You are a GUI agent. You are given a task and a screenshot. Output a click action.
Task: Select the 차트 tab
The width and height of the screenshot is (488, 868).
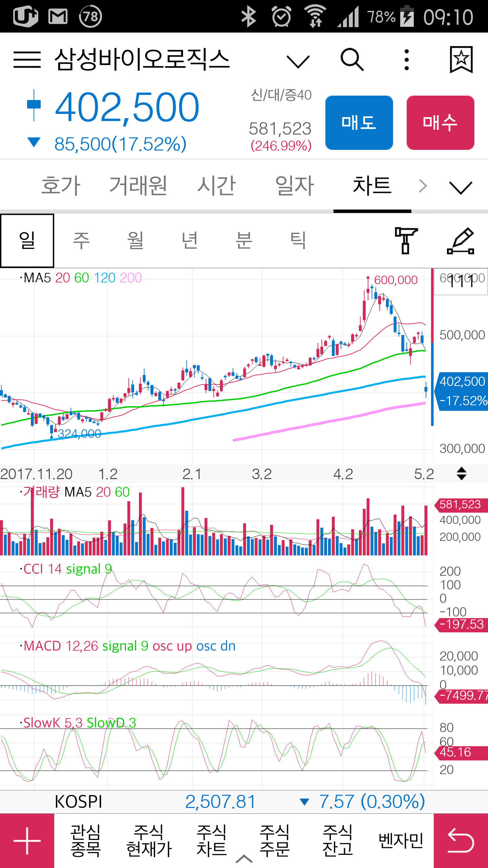pyautogui.click(x=372, y=185)
